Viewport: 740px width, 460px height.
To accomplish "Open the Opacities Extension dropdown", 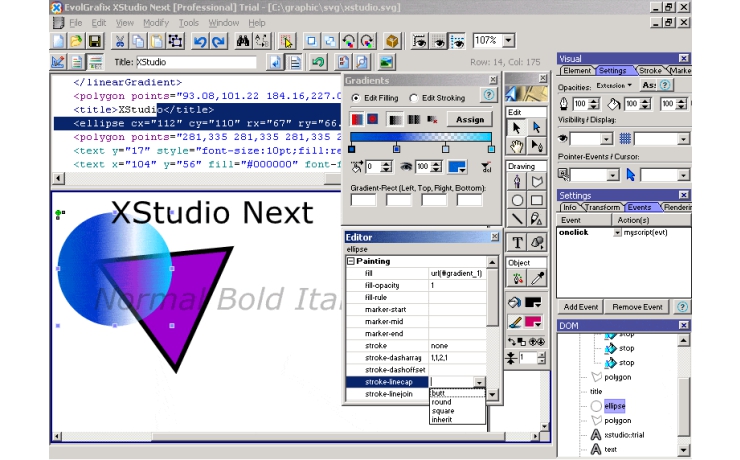I will 614,85.
